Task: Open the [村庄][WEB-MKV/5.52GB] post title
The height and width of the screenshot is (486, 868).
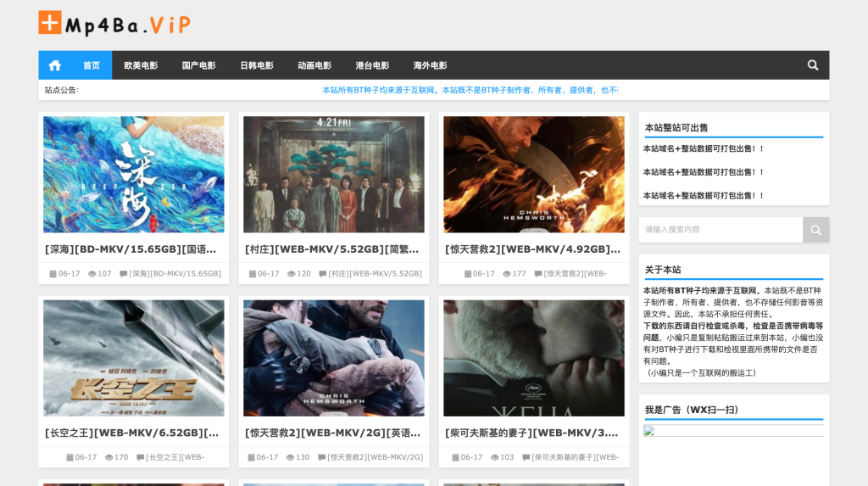Action: pos(331,249)
